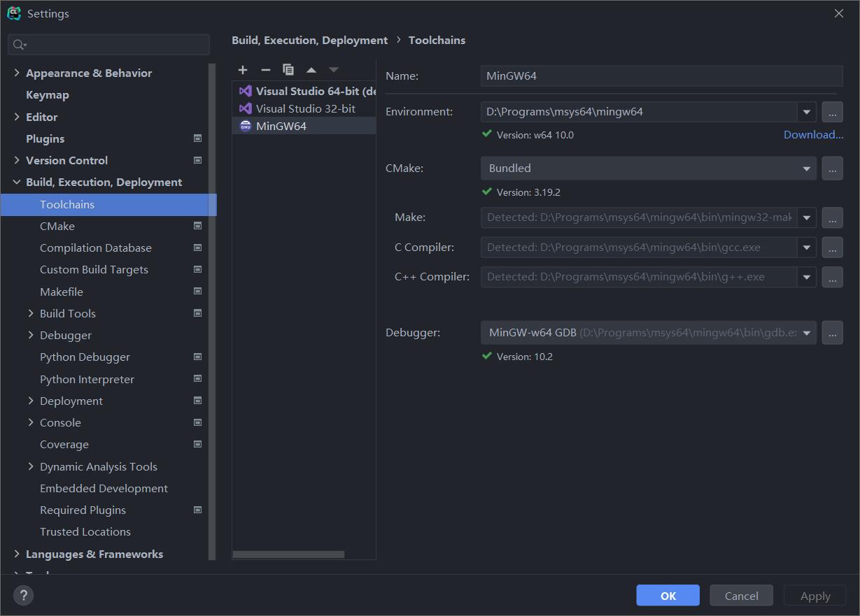Click the Build, Execution, Deployment breadcrumb
Viewport: 860px width, 616px height.
click(x=309, y=41)
